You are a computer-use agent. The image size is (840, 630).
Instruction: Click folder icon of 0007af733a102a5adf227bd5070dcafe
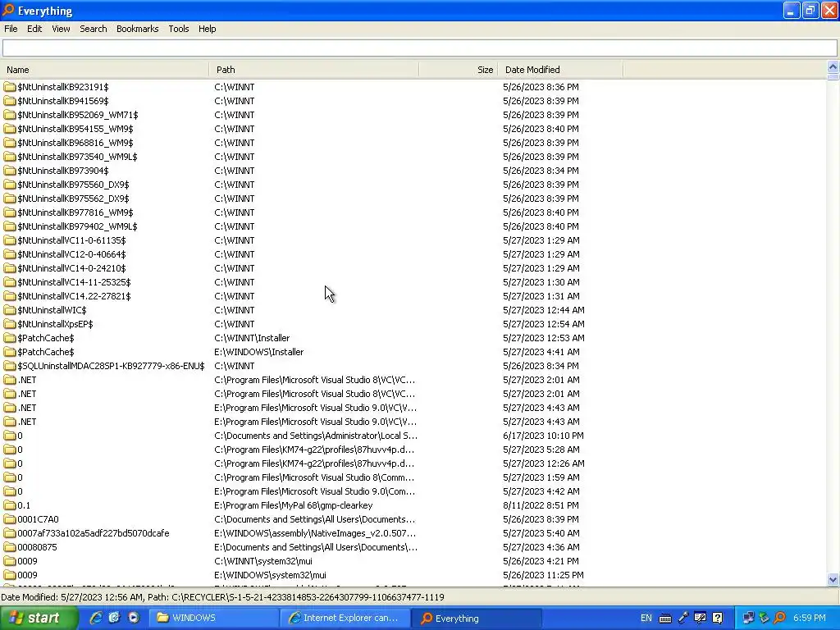(10, 533)
